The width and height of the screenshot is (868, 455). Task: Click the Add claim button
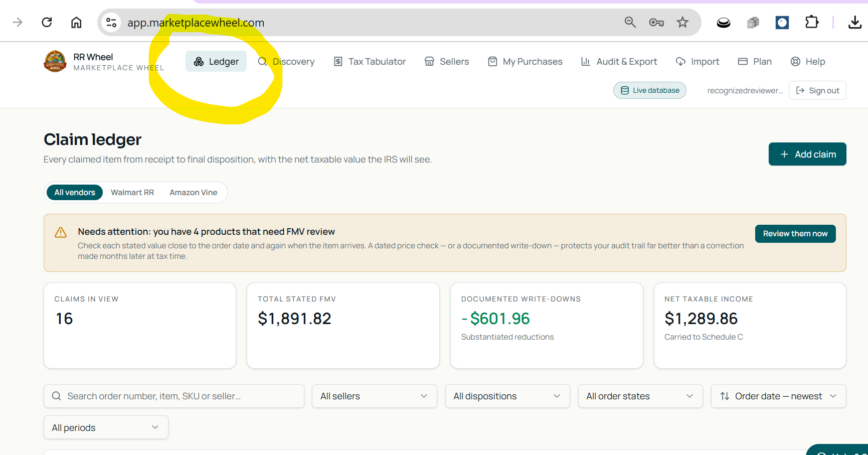pos(807,154)
